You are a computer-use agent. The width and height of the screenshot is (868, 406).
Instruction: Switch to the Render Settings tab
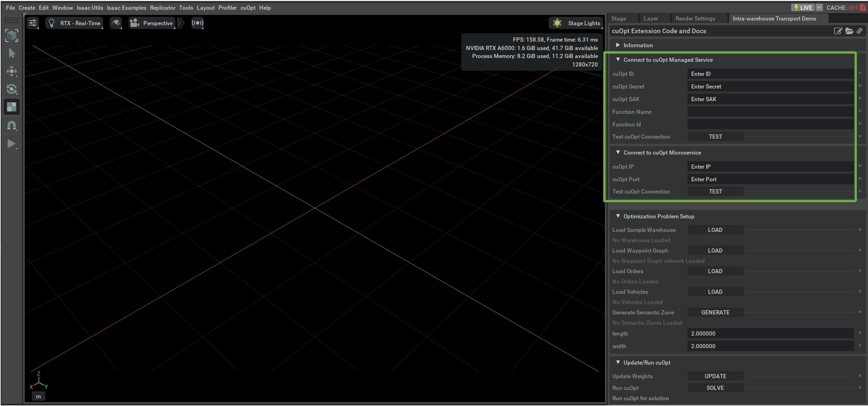click(x=695, y=19)
